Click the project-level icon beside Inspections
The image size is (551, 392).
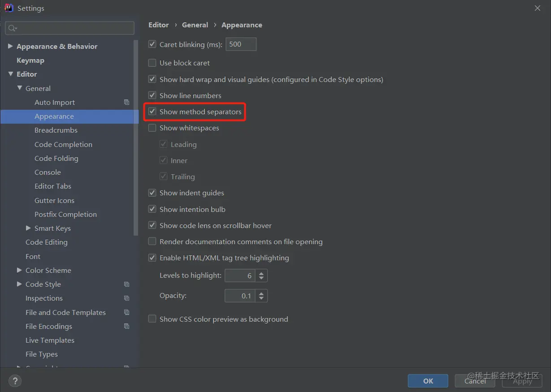click(x=126, y=298)
